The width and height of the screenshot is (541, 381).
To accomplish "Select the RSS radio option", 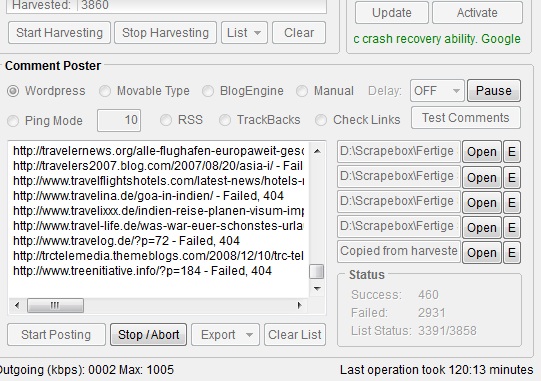I will pyautogui.click(x=166, y=120).
